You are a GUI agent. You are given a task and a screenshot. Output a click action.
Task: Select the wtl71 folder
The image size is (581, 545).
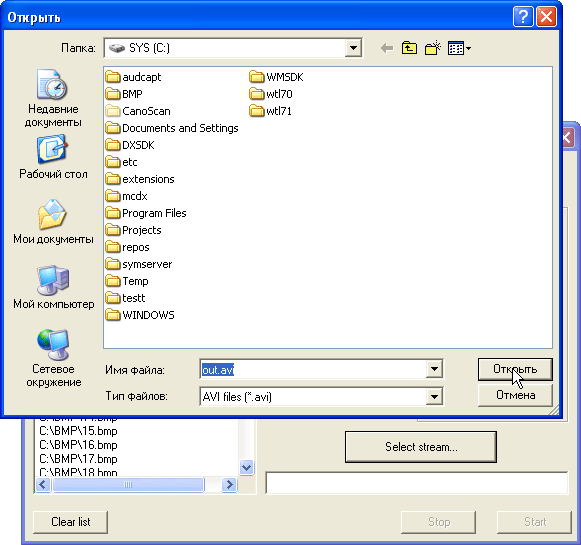[270, 111]
